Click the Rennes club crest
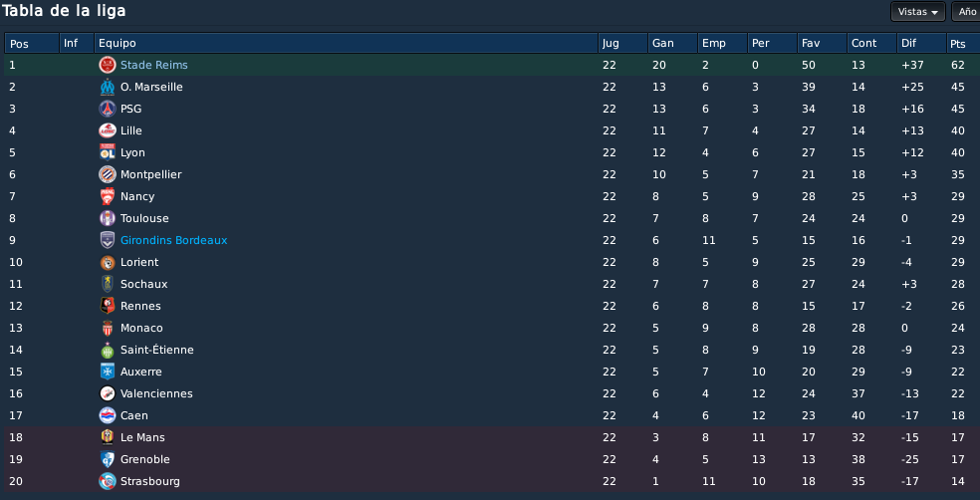 [x=108, y=306]
